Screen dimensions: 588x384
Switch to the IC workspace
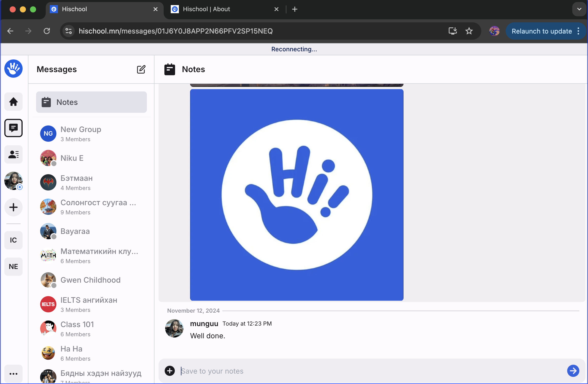(13, 240)
